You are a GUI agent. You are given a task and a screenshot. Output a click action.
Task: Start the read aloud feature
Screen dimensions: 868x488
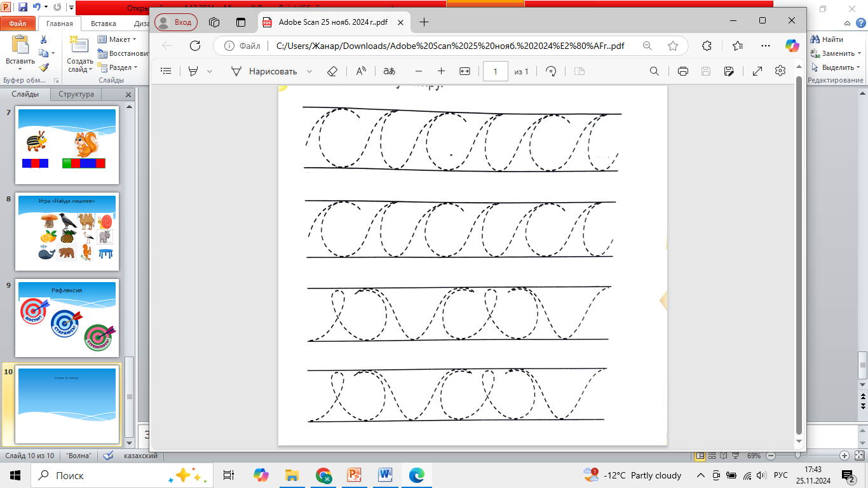361,71
